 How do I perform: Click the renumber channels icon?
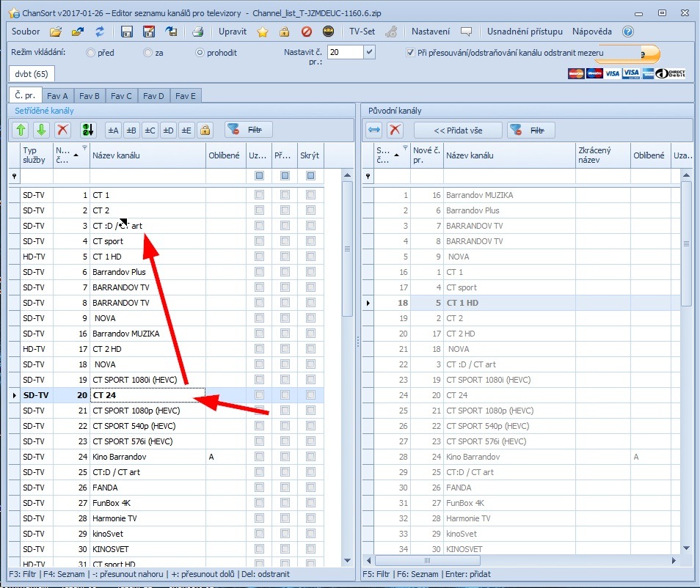click(x=88, y=130)
